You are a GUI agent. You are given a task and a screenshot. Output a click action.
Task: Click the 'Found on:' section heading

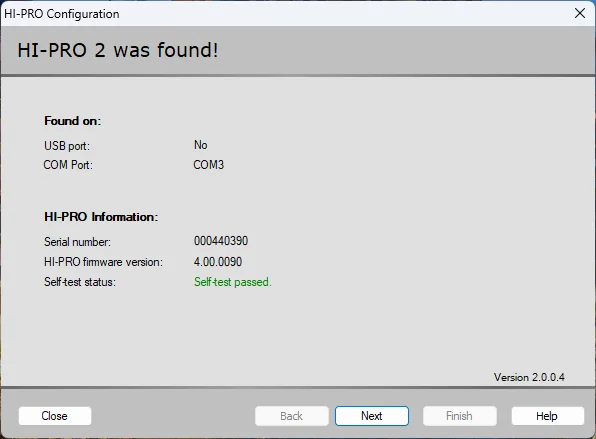[73, 121]
